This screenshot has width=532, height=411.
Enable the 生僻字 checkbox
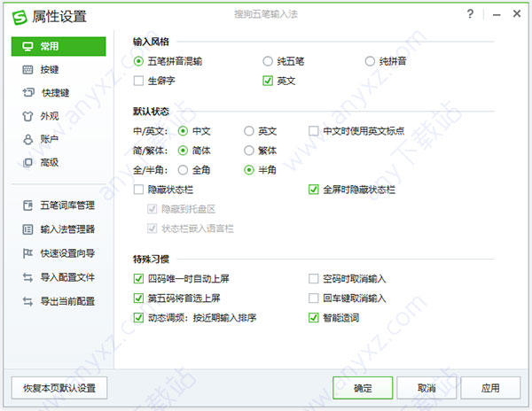coord(138,81)
